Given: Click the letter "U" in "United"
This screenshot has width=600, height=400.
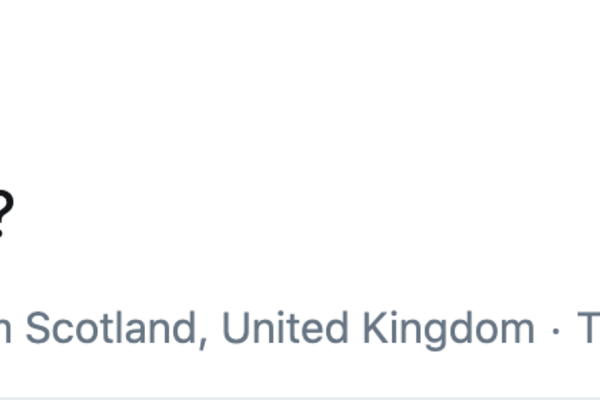Looking at the screenshot, I should [x=236, y=329].
